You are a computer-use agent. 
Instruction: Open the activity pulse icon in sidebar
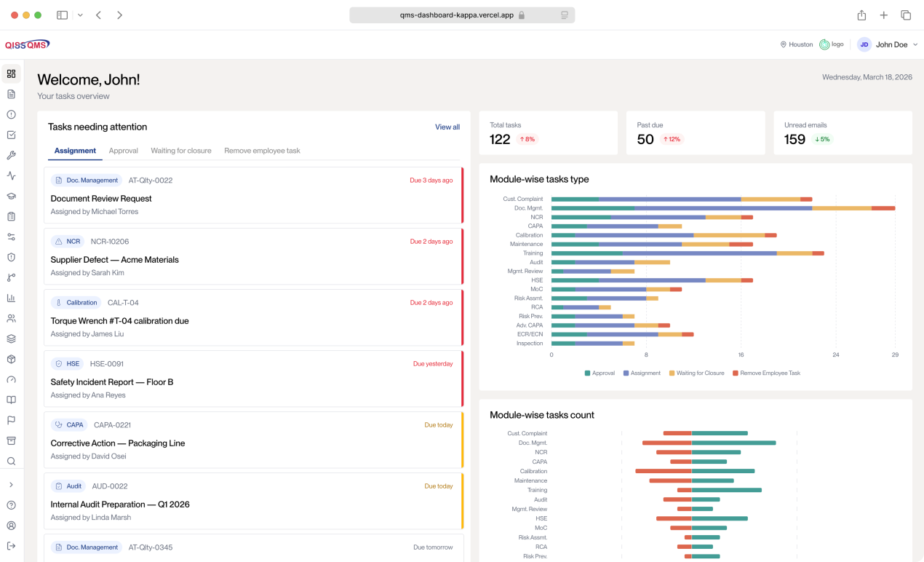click(x=11, y=175)
